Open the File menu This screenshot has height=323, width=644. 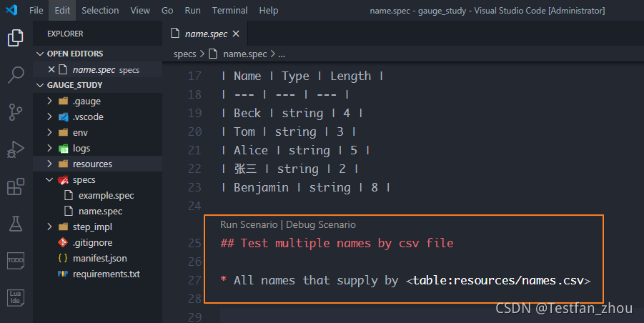coord(36,10)
